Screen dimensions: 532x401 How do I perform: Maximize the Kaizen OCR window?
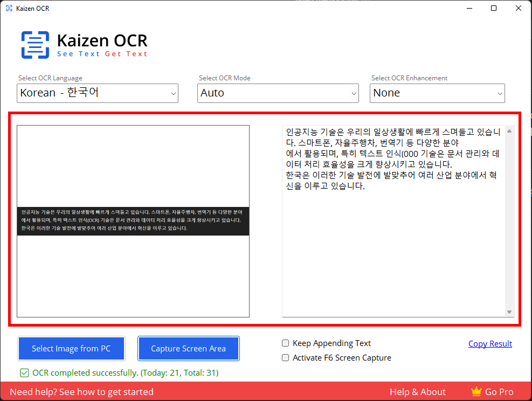494,9
